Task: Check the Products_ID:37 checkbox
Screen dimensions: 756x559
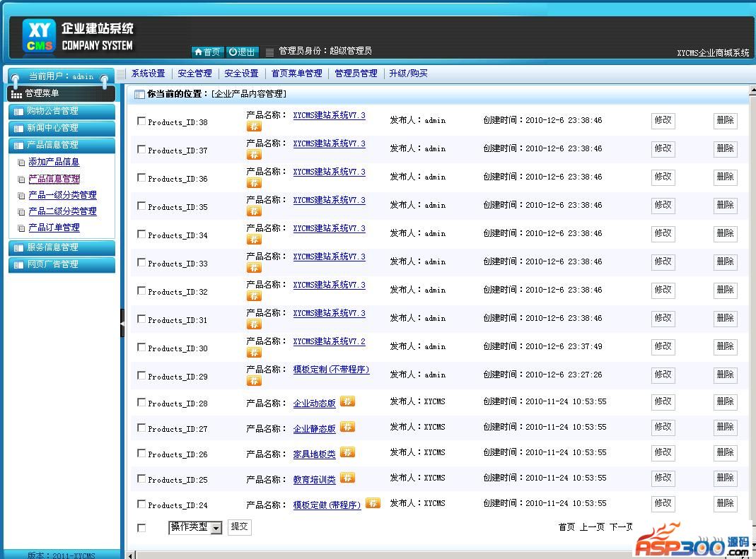Action: pyautogui.click(x=141, y=149)
